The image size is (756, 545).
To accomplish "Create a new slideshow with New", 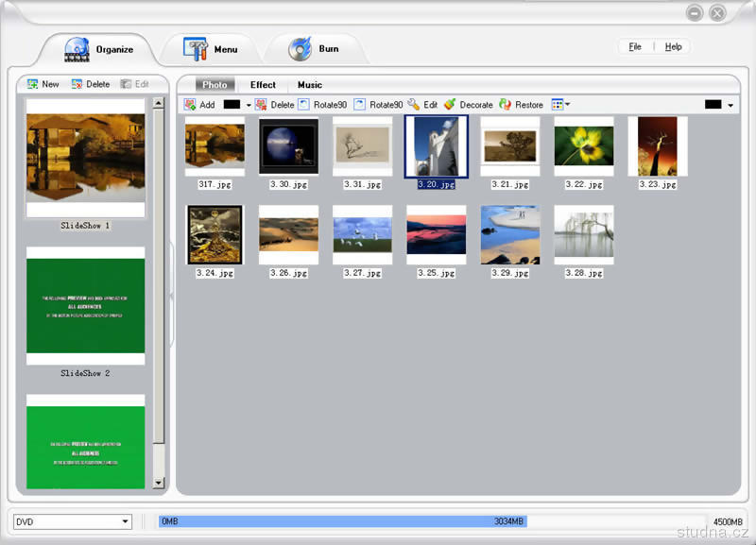I will click(x=43, y=84).
